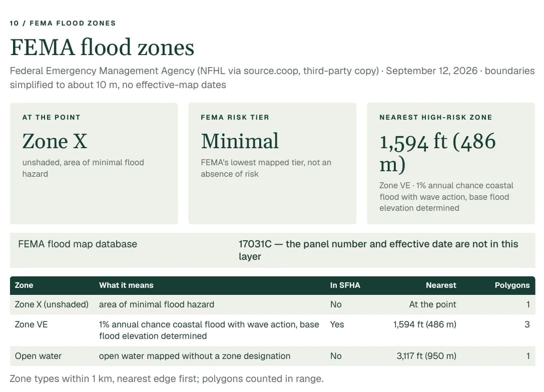Click the 'Minimal' risk tier value
The height and width of the screenshot is (392, 544).
click(240, 141)
